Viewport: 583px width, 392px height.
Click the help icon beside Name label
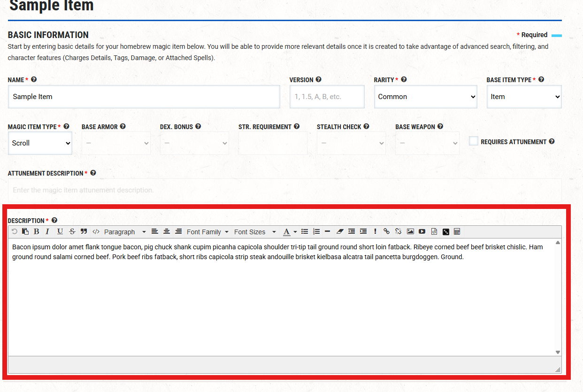[34, 80]
